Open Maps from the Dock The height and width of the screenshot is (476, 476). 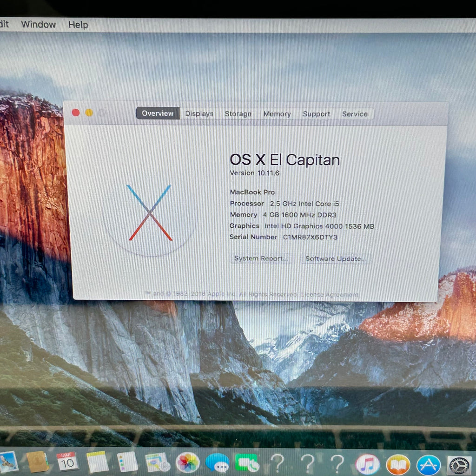pyautogui.click(x=158, y=463)
